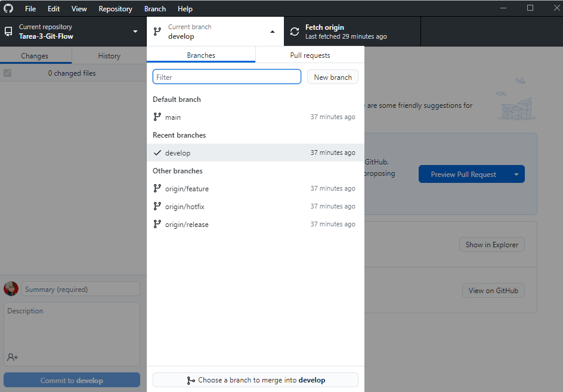Click the Fetch origin sync icon
Screen dimensions: 563x392
pos(295,32)
